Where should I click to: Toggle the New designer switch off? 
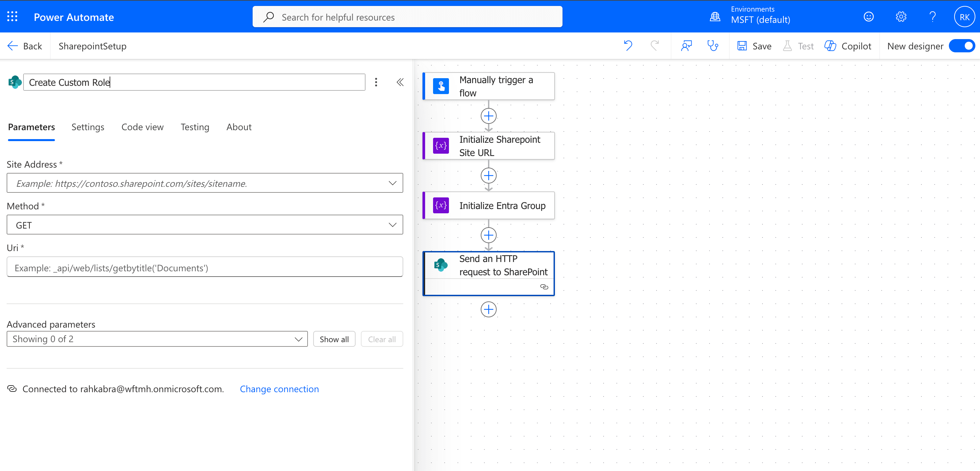point(962,46)
